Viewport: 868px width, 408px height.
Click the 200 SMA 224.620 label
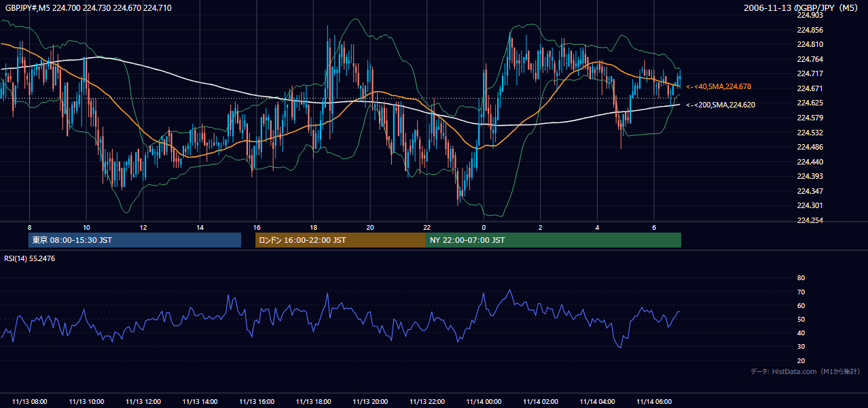[720, 105]
